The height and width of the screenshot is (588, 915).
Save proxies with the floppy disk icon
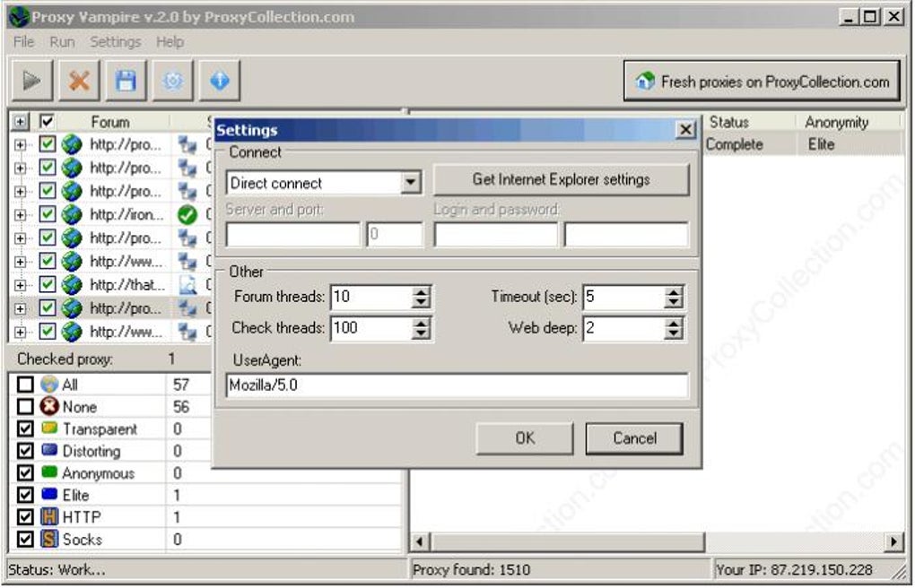pyautogui.click(x=126, y=81)
